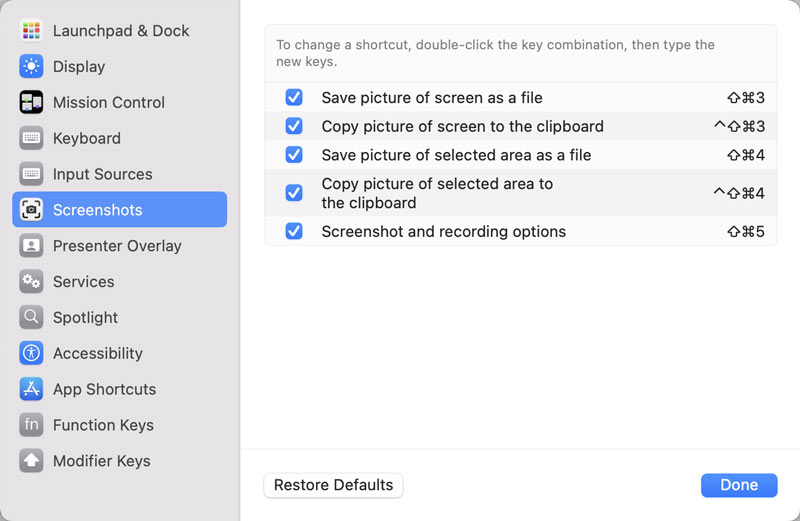The image size is (800, 521).
Task: Click the Done button
Action: tap(739, 485)
